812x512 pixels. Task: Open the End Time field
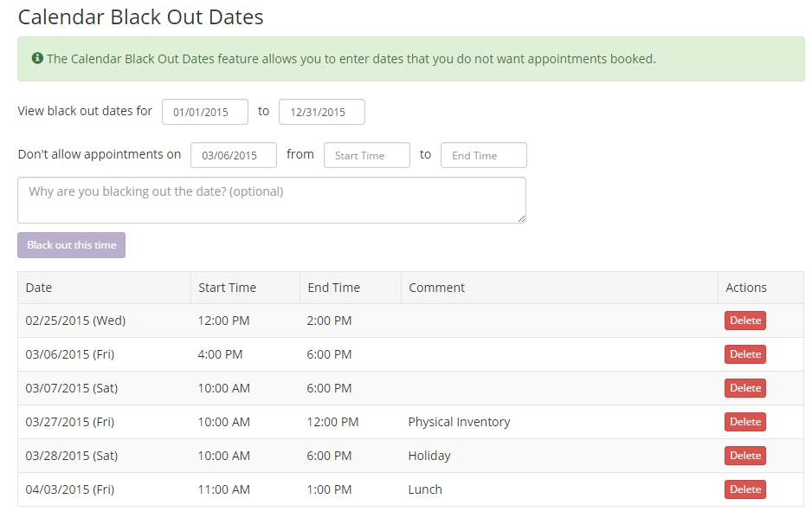(x=484, y=155)
